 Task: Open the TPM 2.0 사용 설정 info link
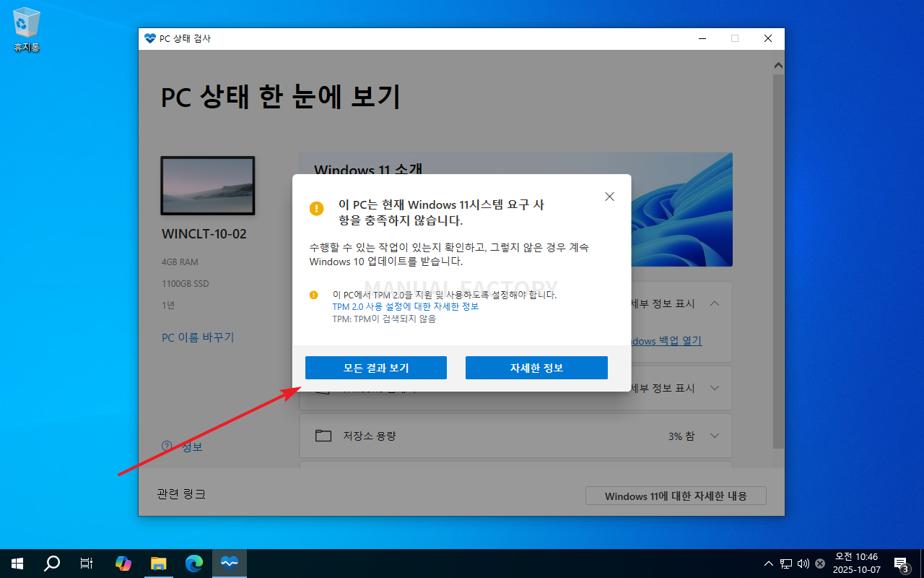[x=405, y=306]
